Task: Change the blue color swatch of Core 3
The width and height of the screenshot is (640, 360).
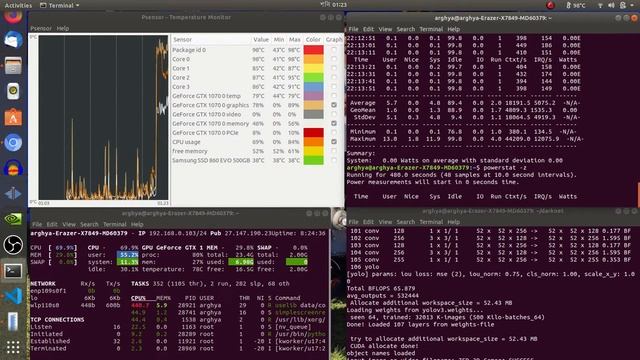Action: click(313, 87)
